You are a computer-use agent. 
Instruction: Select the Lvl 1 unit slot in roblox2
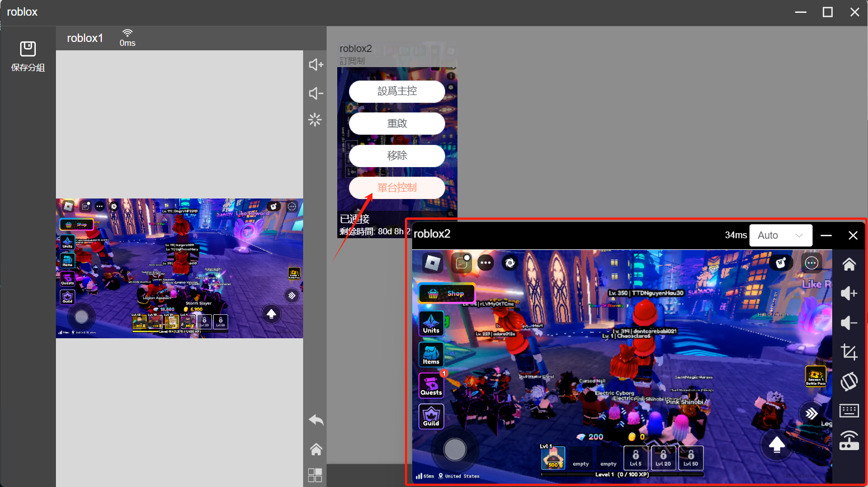coord(553,457)
